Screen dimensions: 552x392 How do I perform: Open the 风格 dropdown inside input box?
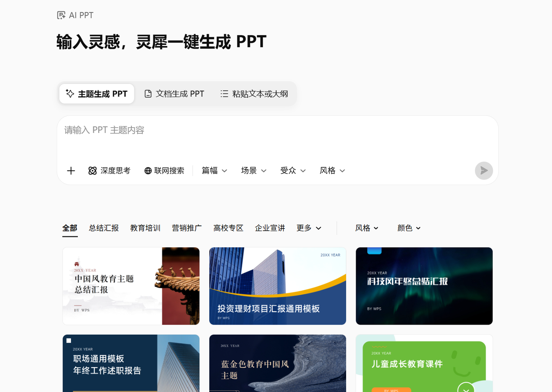tap(332, 171)
